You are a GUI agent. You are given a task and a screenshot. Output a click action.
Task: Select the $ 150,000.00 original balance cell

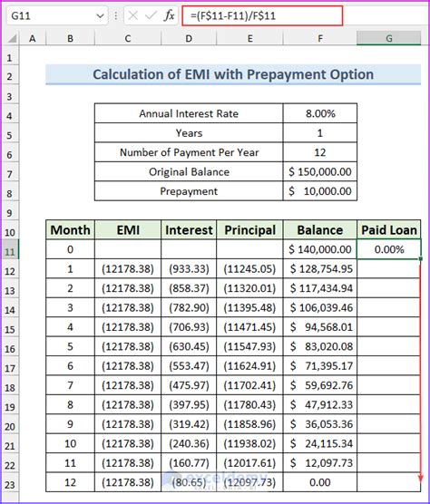pyautogui.click(x=320, y=171)
